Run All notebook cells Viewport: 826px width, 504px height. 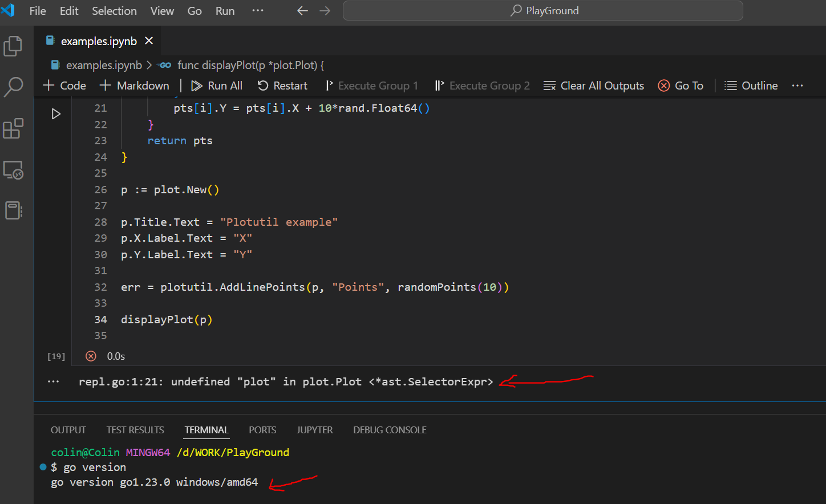[x=217, y=86]
